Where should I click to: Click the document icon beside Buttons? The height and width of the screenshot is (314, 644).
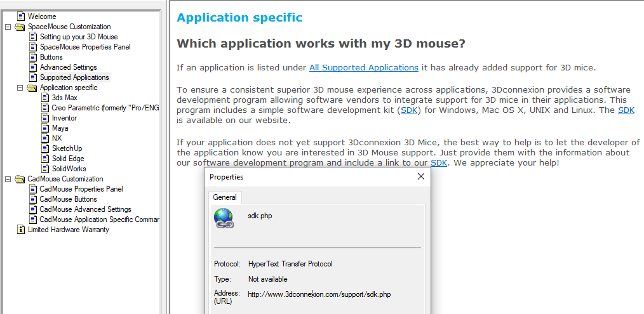(x=33, y=57)
